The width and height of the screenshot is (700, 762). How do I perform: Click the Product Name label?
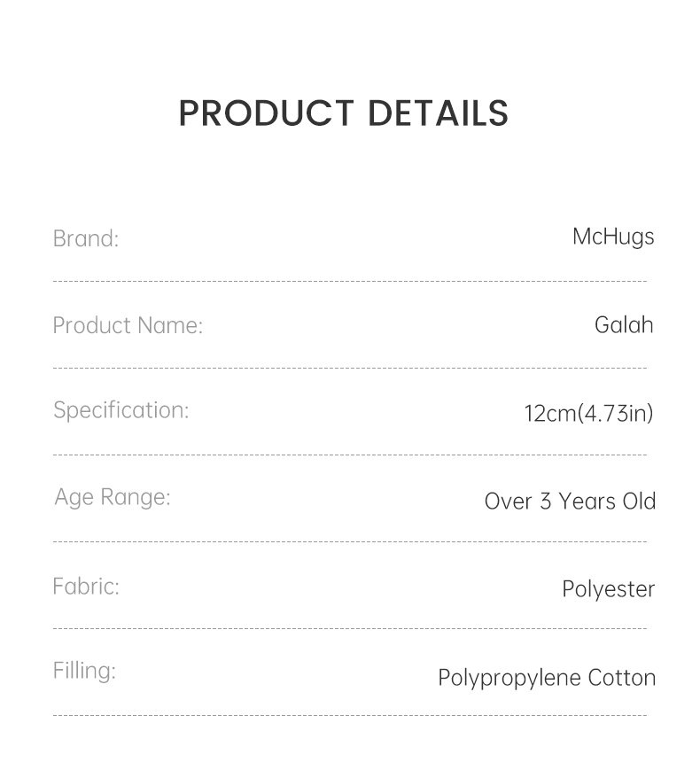coord(128,325)
